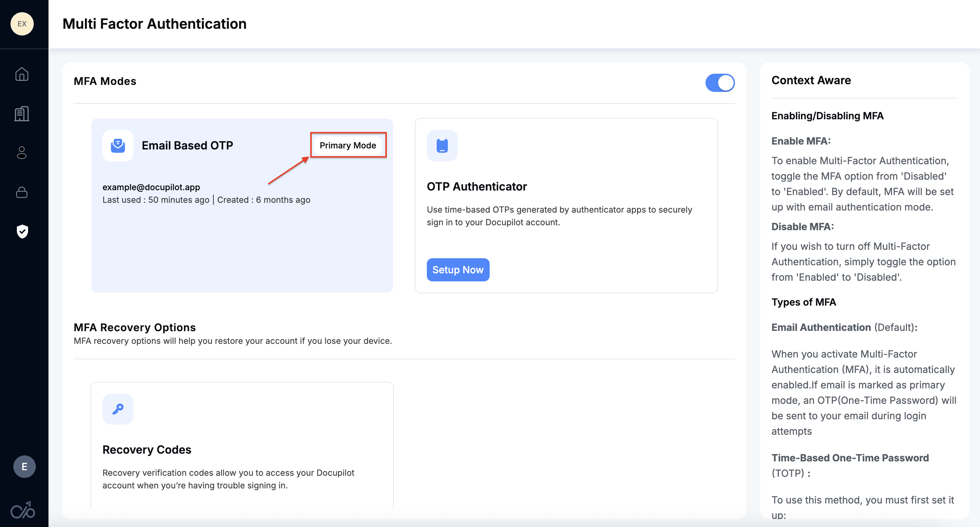Open the user profile sidebar icon

22,153
